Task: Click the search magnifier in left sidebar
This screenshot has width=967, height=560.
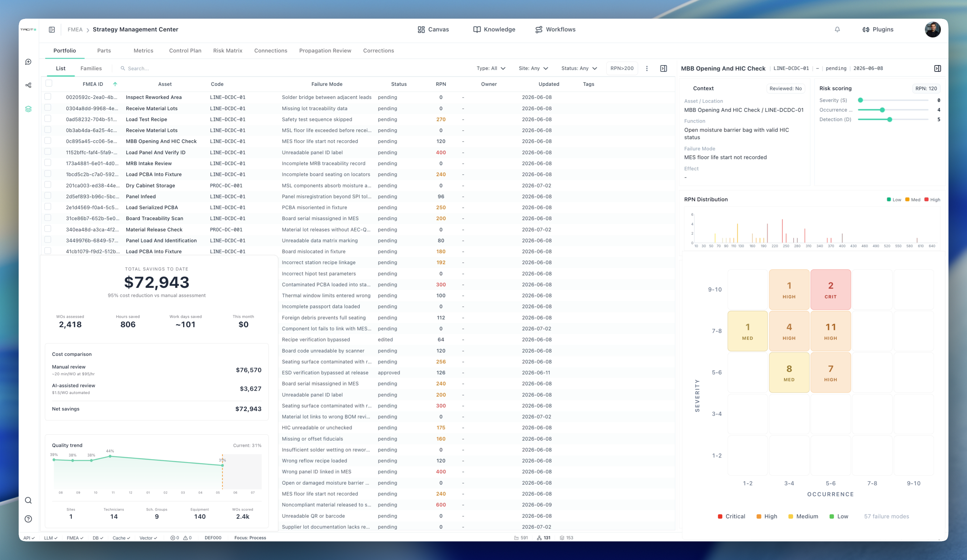Action: [x=29, y=500]
